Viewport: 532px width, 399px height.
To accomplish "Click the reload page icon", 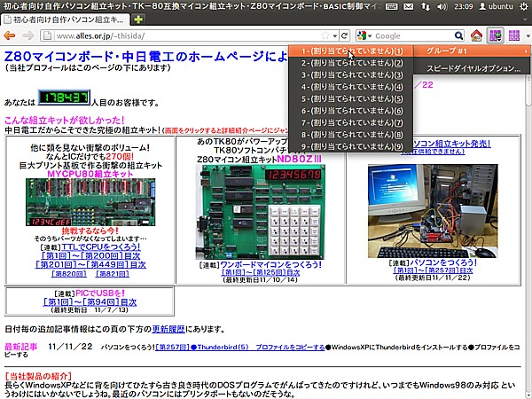I will click(344, 35).
